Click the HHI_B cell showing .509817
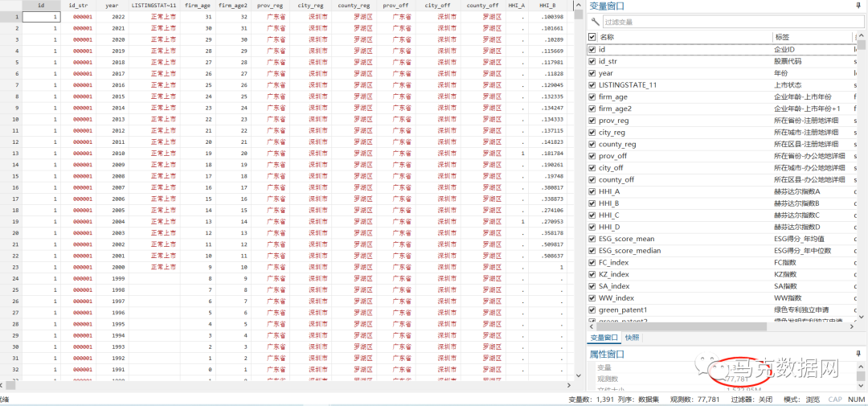The image size is (868, 406). 547,244
